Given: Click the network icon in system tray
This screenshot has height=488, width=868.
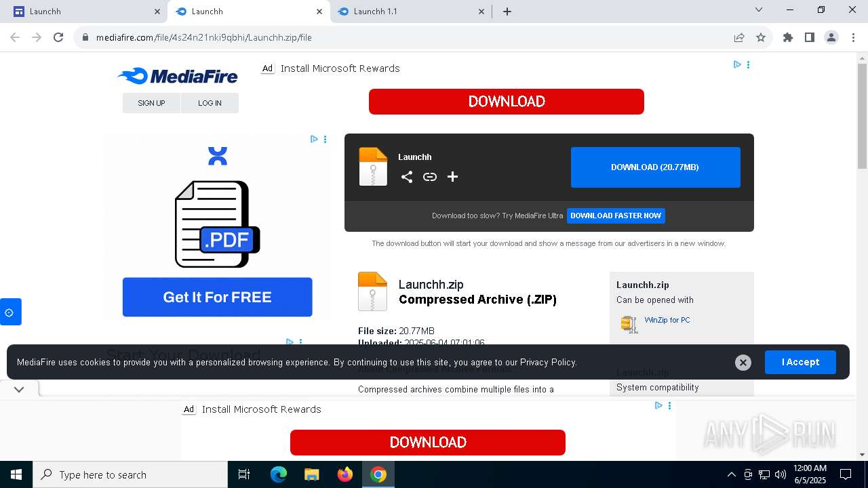Looking at the screenshot, I should [x=764, y=474].
